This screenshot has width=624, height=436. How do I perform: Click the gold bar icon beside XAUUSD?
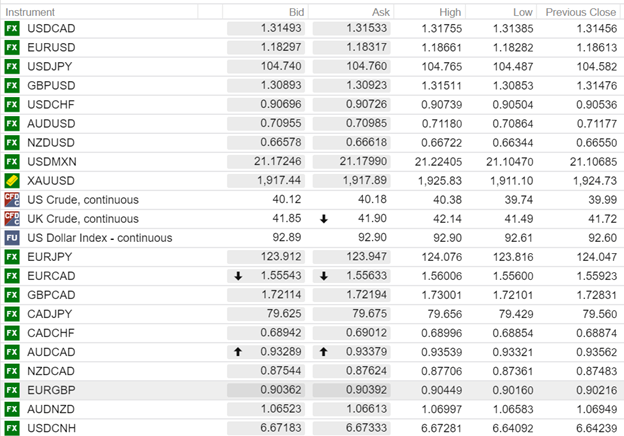click(x=12, y=180)
